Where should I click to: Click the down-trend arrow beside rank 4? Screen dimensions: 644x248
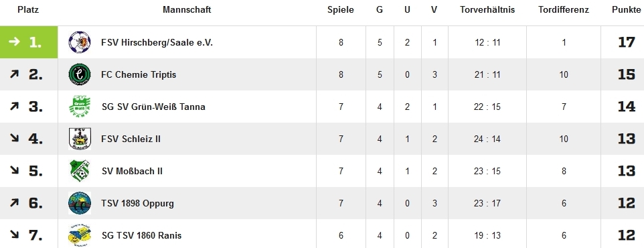[x=14, y=139]
